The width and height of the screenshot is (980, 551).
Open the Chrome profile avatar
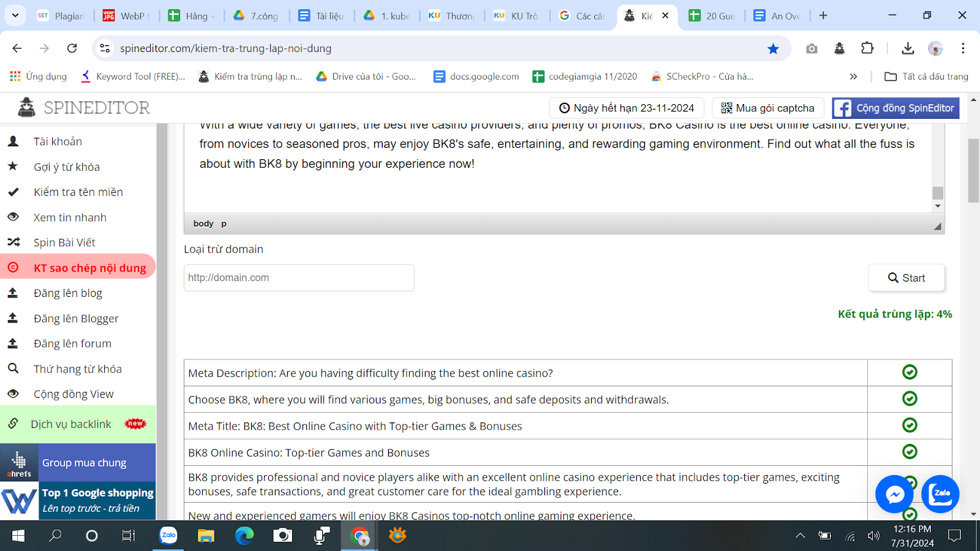coord(935,48)
